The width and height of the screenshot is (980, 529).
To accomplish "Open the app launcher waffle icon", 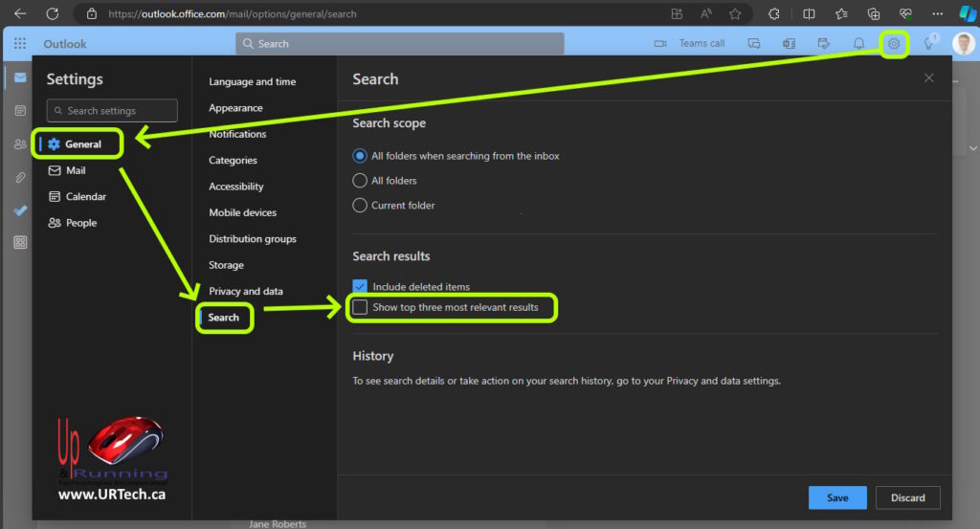I will pyautogui.click(x=19, y=43).
